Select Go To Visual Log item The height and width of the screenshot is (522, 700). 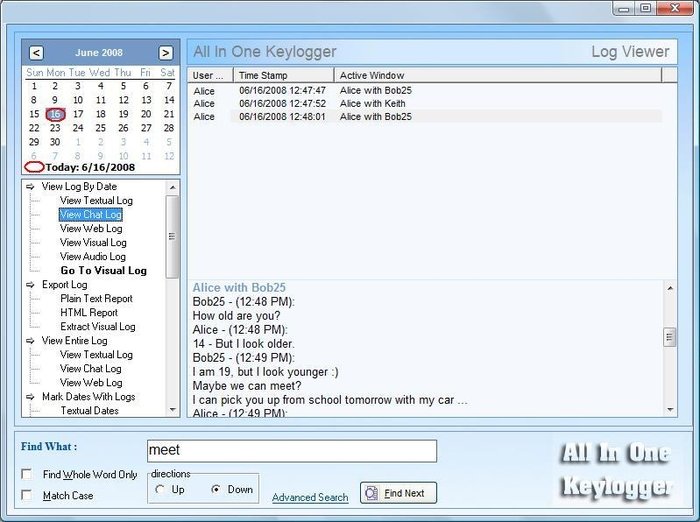(x=104, y=271)
